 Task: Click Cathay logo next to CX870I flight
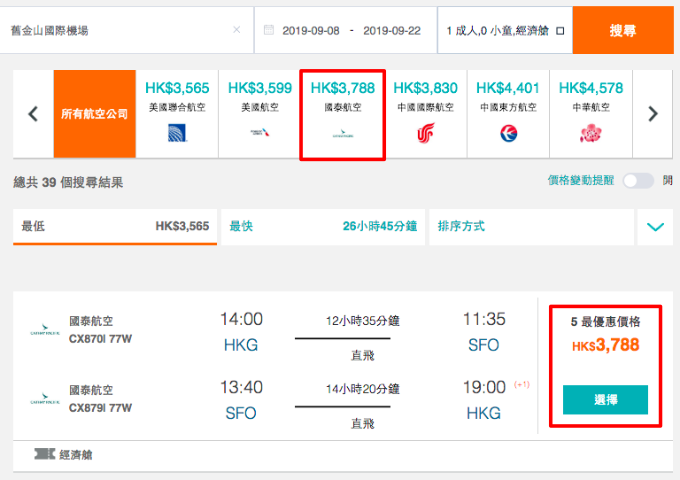point(45,330)
